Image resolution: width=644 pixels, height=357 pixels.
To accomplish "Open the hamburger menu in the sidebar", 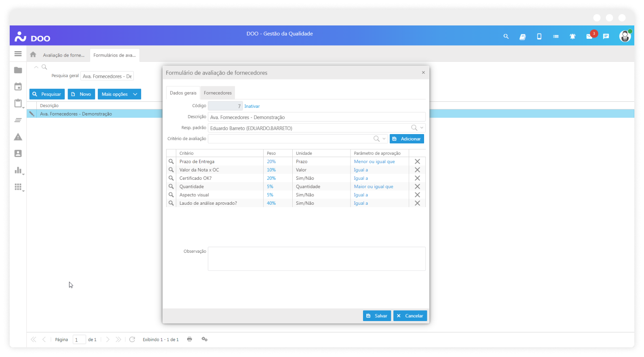I will pyautogui.click(x=18, y=54).
